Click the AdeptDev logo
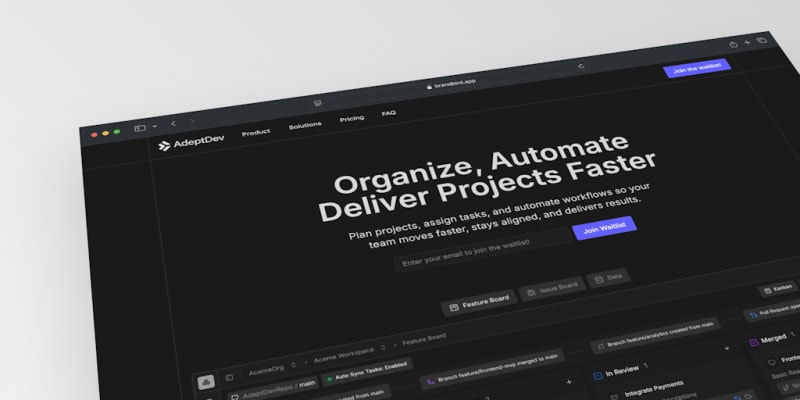The width and height of the screenshot is (800, 400). pyautogui.click(x=191, y=142)
